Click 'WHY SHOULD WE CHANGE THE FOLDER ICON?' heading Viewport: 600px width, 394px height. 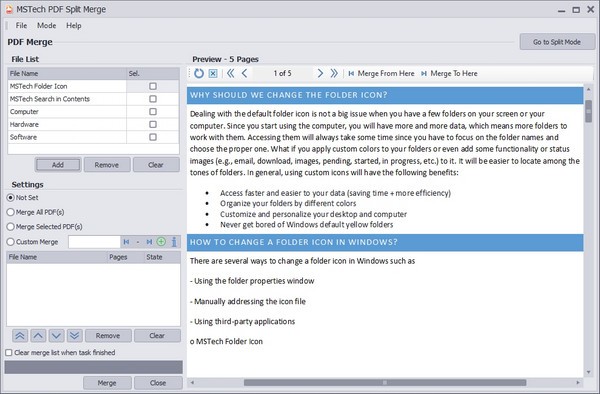[x=289, y=95]
